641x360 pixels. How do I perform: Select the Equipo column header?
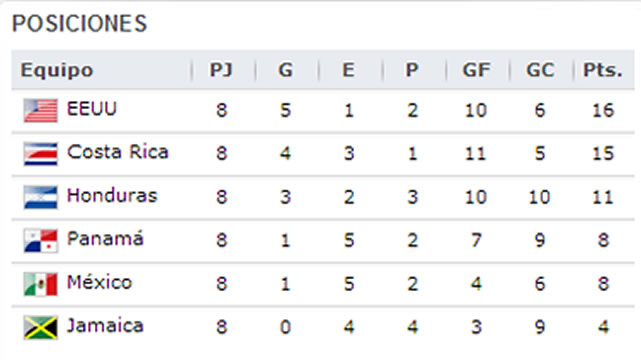click(57, 70)
